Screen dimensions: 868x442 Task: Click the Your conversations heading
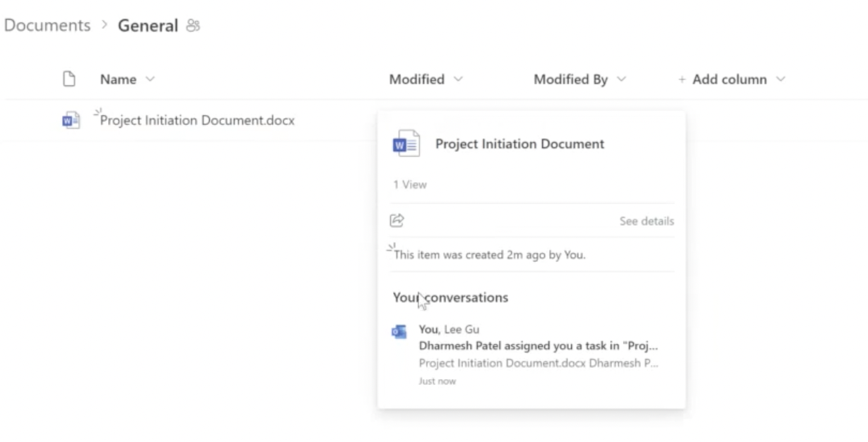(x=450, y=298)
